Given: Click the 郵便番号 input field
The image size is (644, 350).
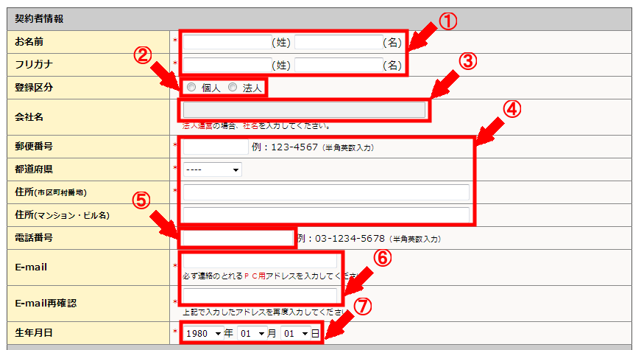Looking at the screenshot, I should pos(216,147).
